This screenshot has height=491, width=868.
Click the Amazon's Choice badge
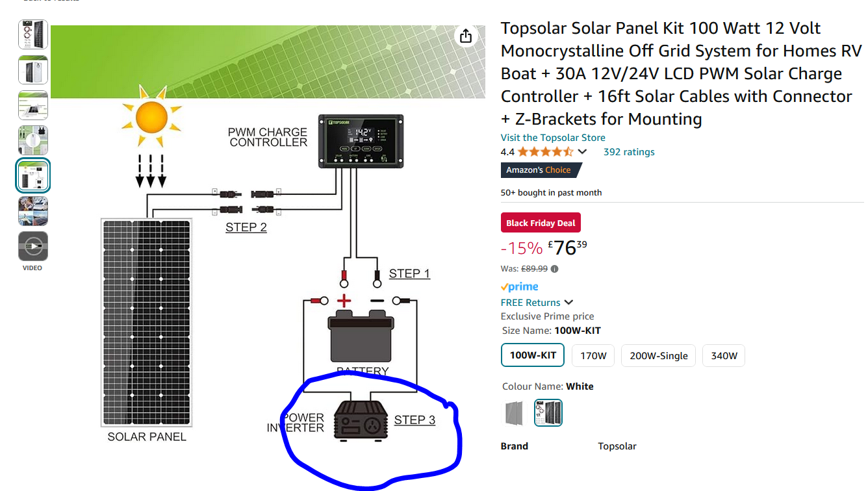541,170
